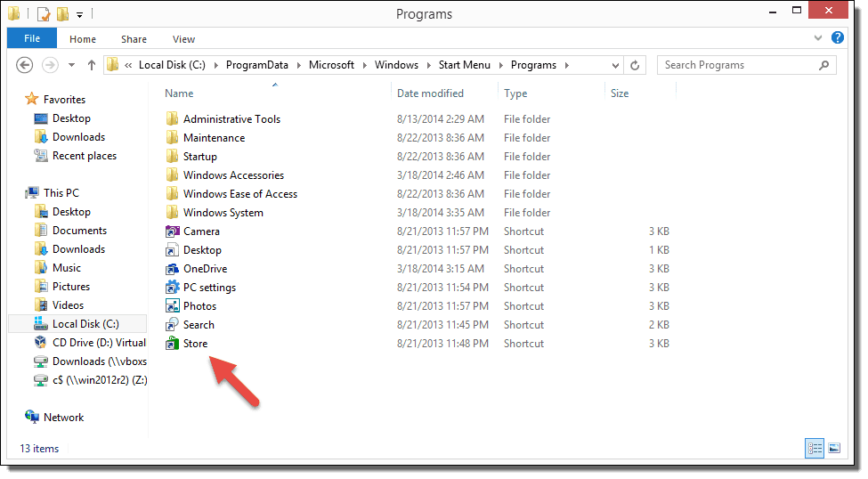Open Recent places in Favorites
This screenshot has width=868, height=479.
click(85, 156)
